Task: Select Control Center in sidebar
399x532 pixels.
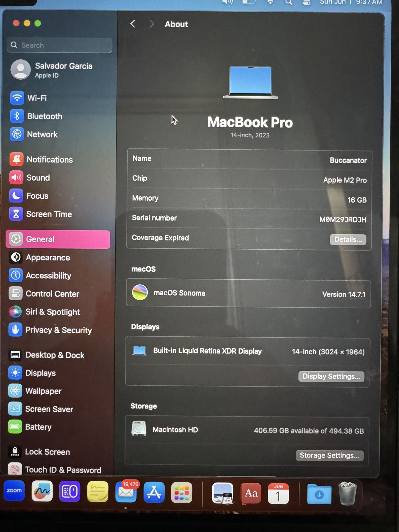Action: pos(52,294)
